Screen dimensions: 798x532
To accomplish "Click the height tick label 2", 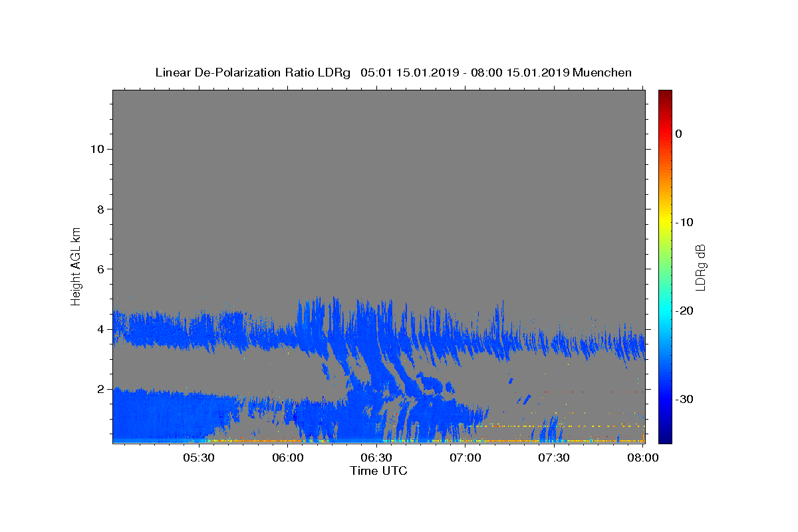I will 99,388.
